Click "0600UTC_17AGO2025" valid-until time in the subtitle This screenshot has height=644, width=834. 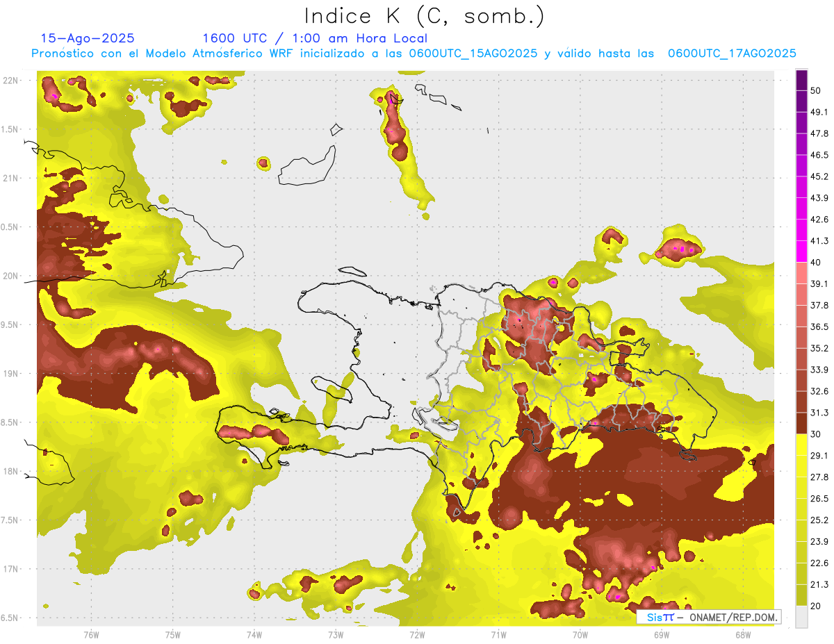point(732,53)
